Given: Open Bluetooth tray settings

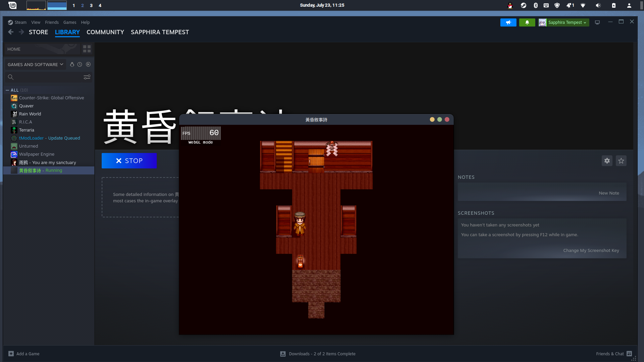Looking at the screenshot, I should [x=536, y=5].
